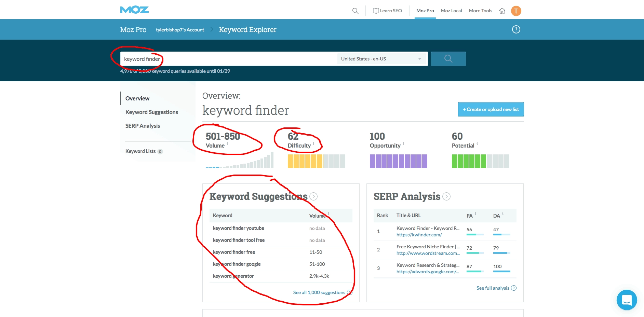Click Volume info icon
The image size is (644, 317).
point(227,144)
